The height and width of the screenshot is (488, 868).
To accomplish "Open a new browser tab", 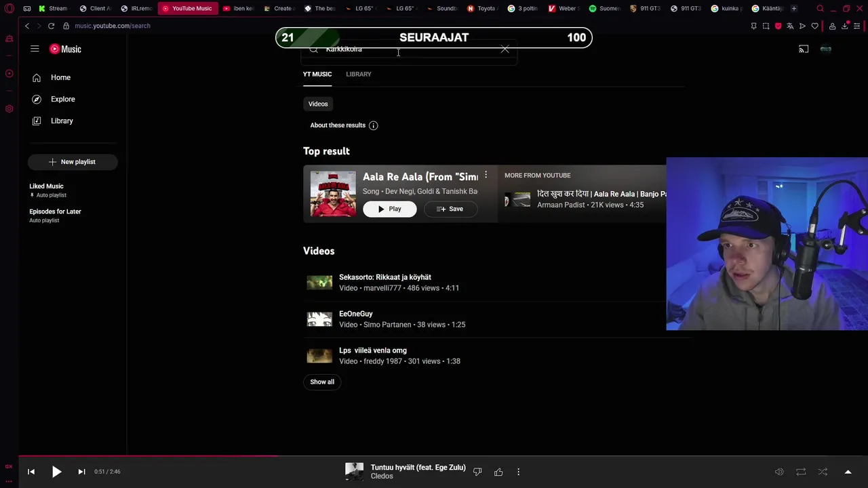I will 794,8.
